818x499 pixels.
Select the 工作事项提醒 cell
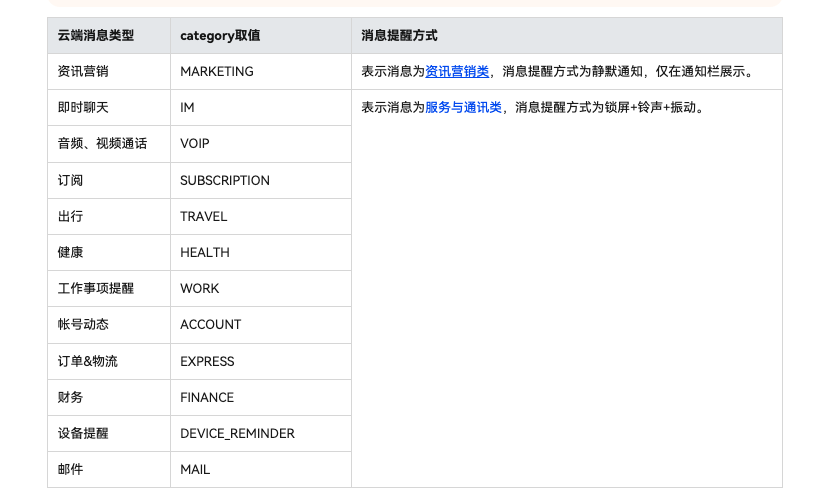[x=109, y=288]
